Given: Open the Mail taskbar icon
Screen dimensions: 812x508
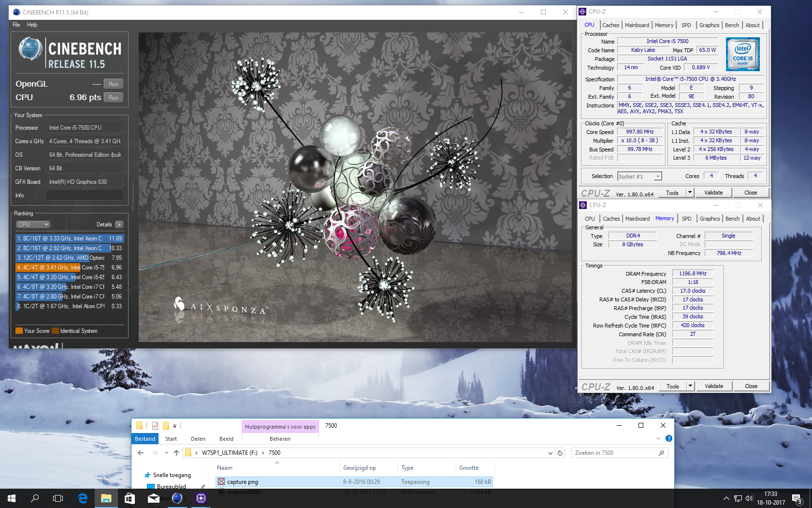Looking at the screenshot, I should 154,498.
